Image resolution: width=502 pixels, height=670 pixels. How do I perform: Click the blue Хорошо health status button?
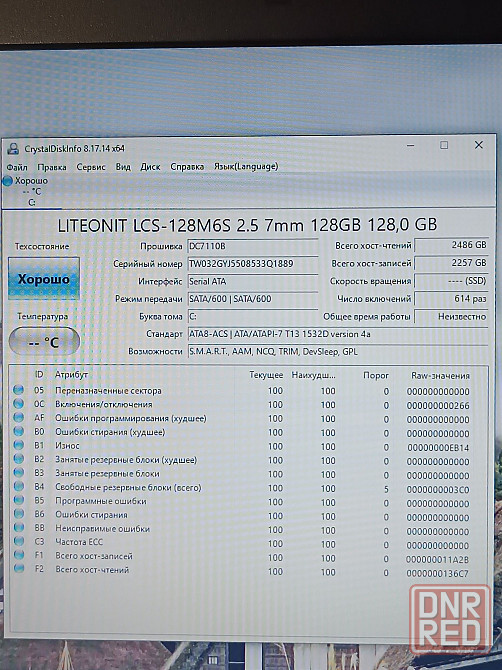(x=44, y=279)
